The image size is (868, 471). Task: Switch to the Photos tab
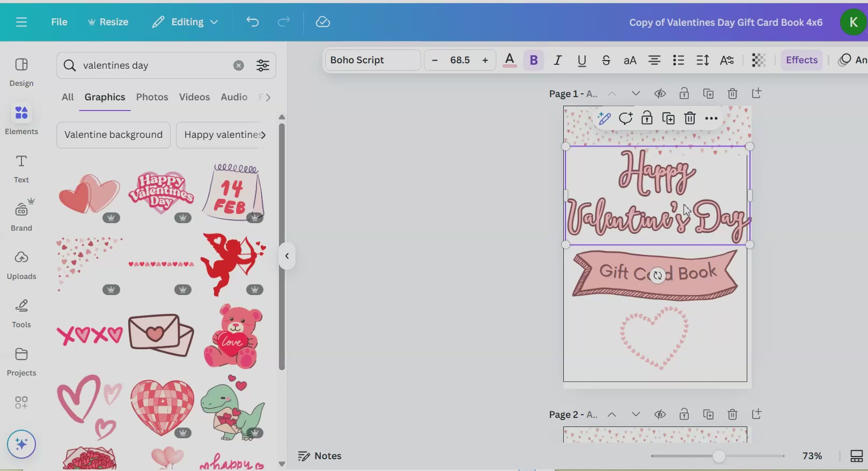click(152, 97)
